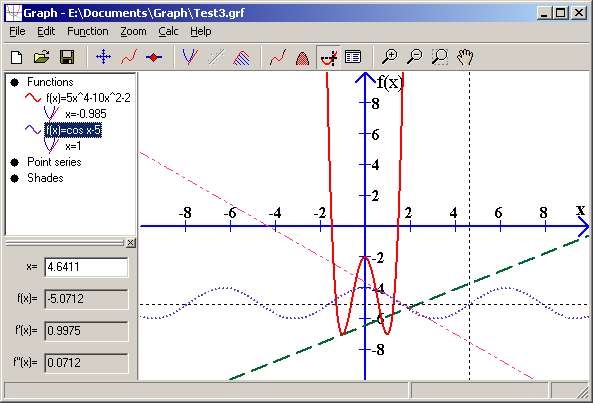Image resolution: width=593 pixels, height=403 pixels.
Task: Toggle the Evaluate function tool
Action: coord(328,57)
